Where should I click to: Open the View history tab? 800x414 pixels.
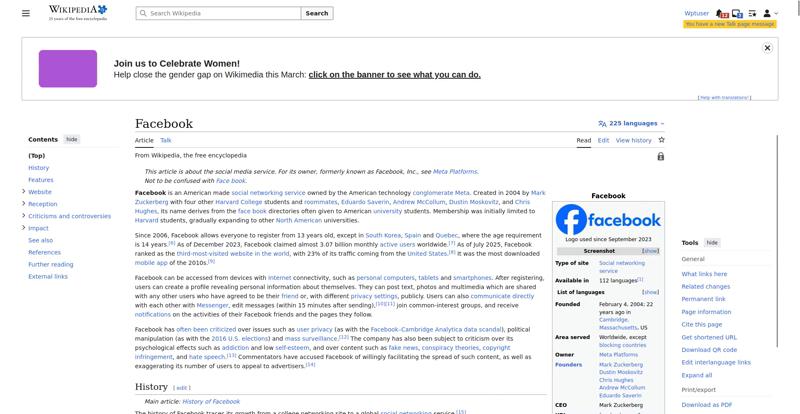click(633, 140)
